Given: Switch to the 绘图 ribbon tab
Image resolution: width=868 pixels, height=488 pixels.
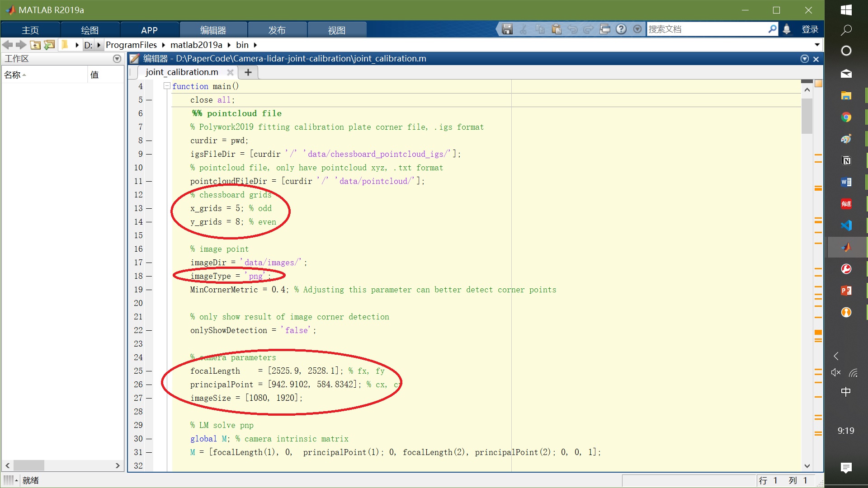Looking at the screenshot, I should coord(90,30).
